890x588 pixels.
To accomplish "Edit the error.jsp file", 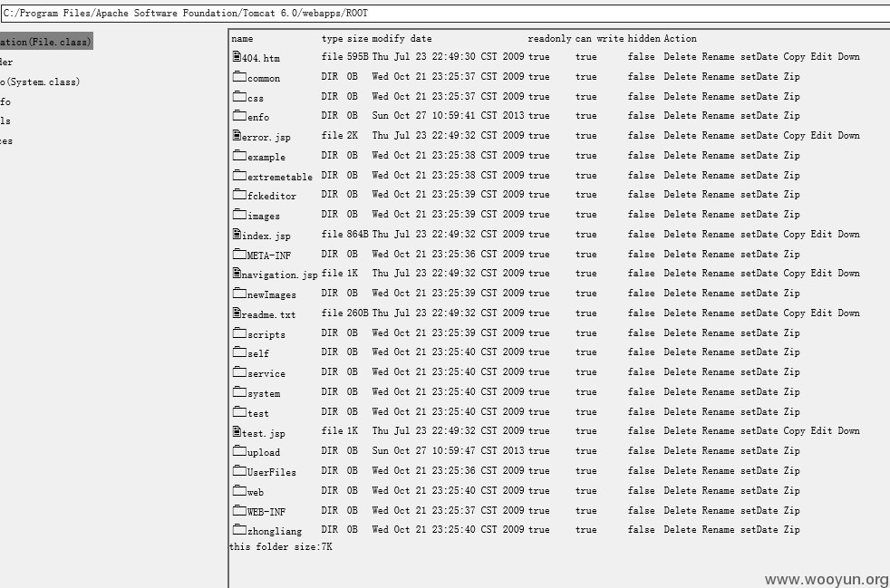I will [821, 135].
